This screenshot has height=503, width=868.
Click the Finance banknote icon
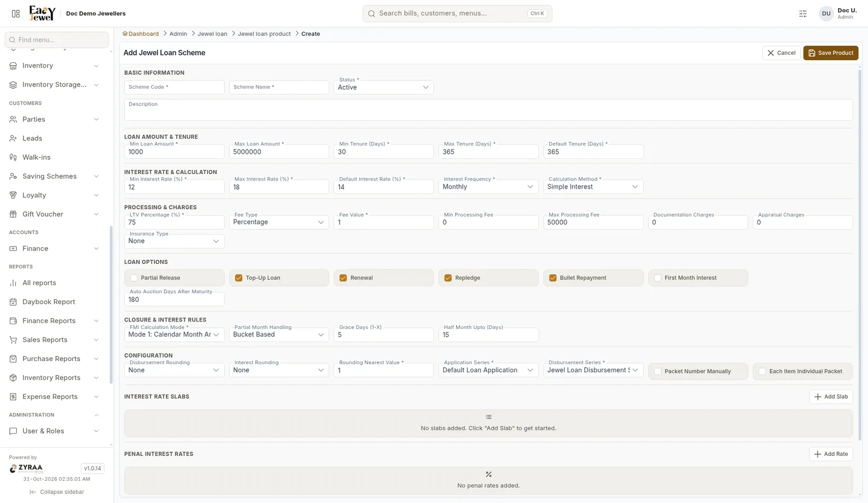13,248
